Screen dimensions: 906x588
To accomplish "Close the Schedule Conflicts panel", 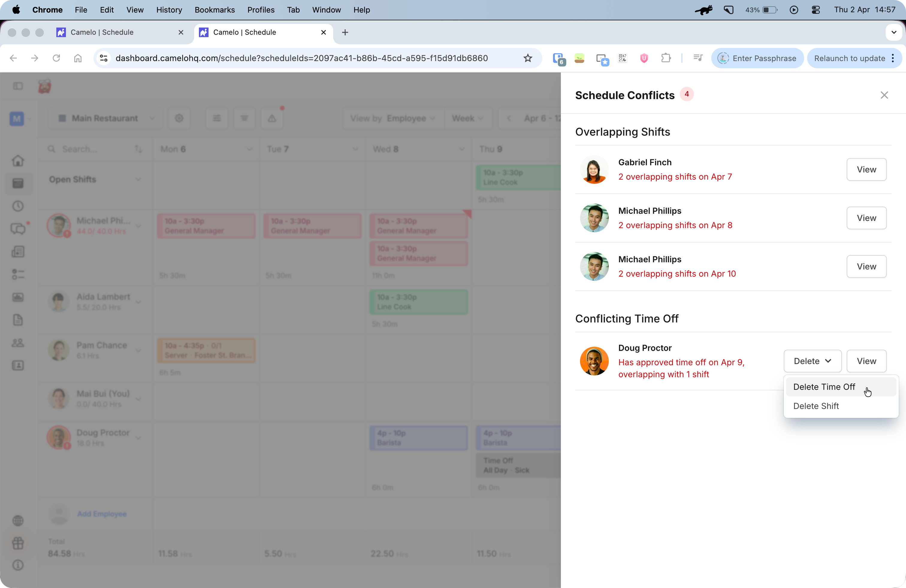I will [884, 95].
